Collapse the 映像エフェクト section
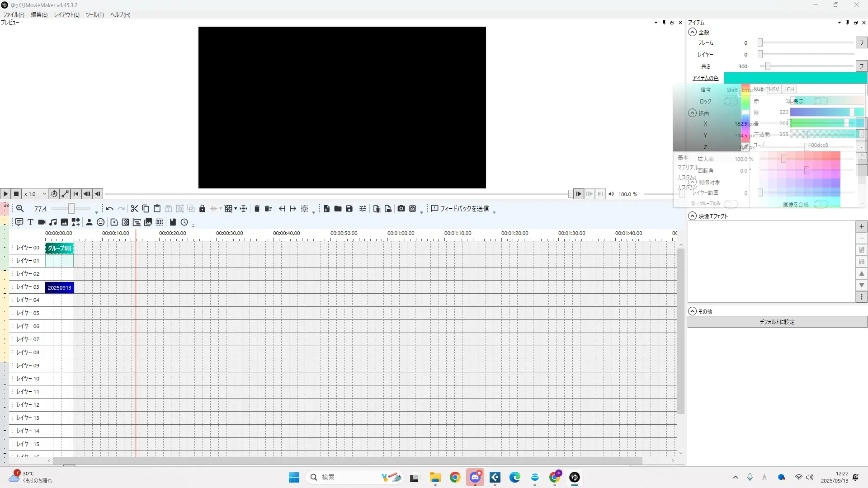868x488 pixels. click(x=692, y=216)
